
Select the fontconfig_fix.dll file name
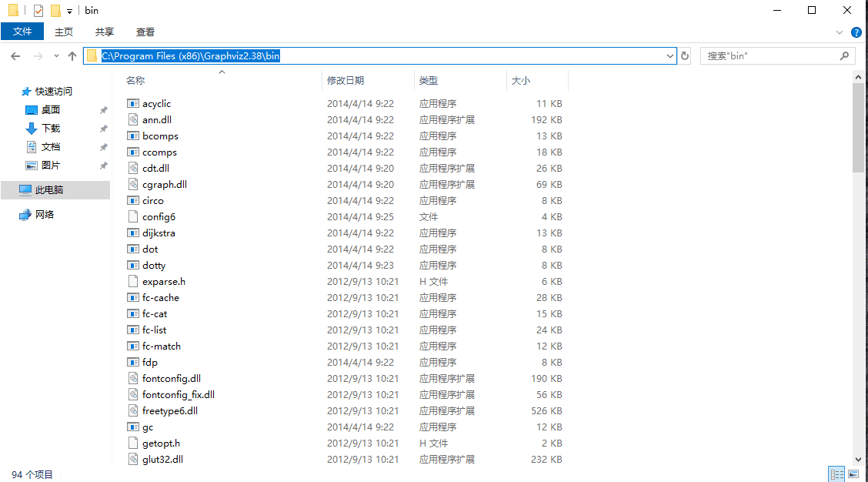pos(179,394)
